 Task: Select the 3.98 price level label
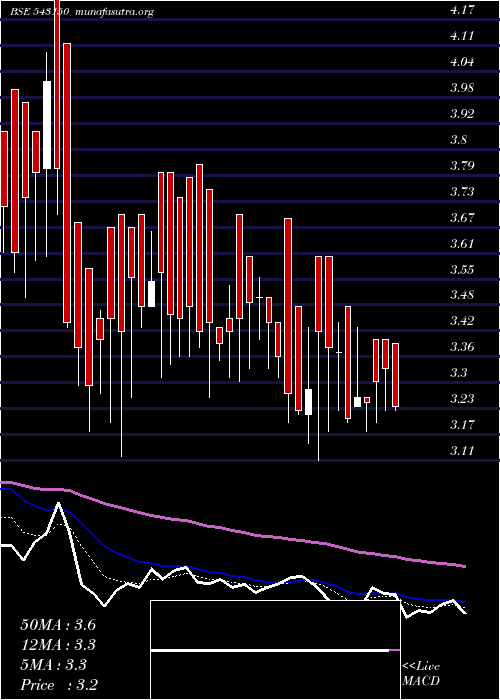tap(462, 88)
